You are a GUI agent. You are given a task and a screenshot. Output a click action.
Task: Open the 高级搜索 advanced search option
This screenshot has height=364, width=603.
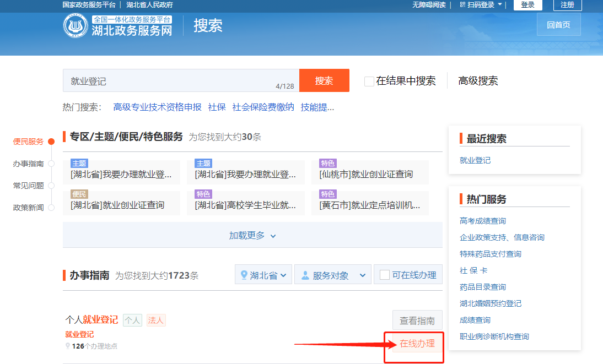point(478,81)
